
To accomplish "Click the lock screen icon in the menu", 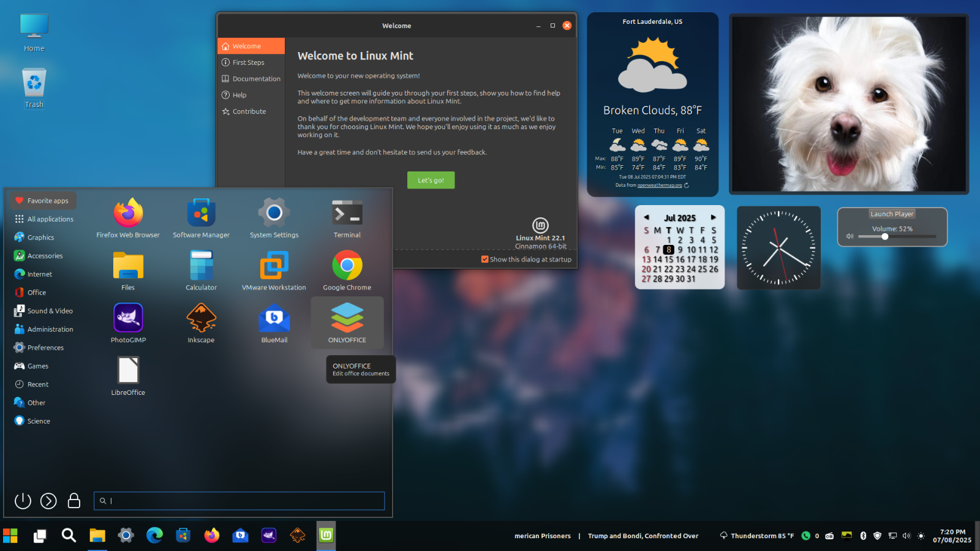I will [x=74, y=501].
